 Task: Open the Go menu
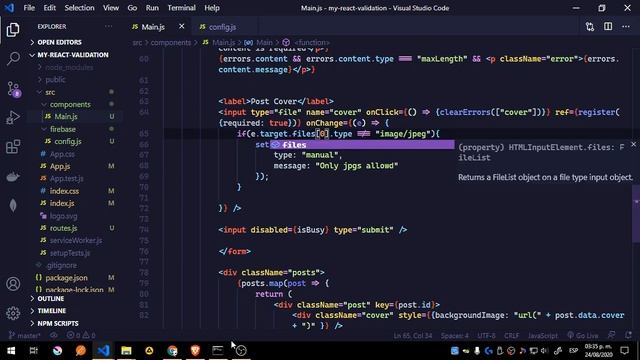click(x=132, y=8)
